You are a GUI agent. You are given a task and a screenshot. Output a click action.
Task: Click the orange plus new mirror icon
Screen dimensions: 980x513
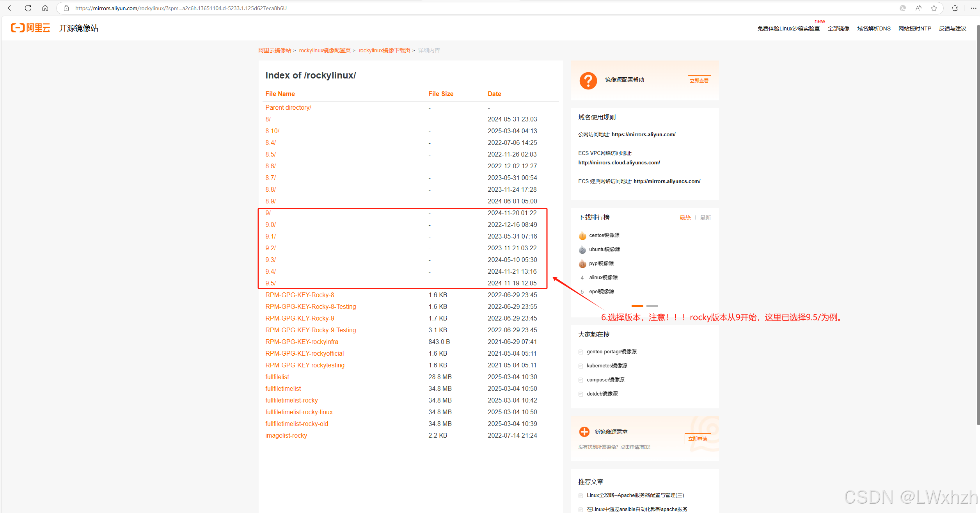point(584,432)
